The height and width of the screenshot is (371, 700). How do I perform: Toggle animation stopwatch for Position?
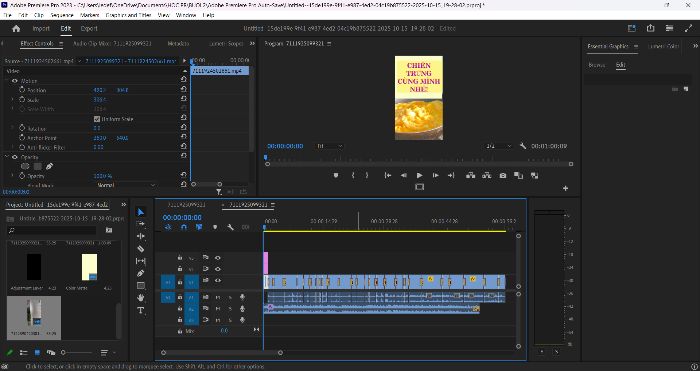coord(22,90)
